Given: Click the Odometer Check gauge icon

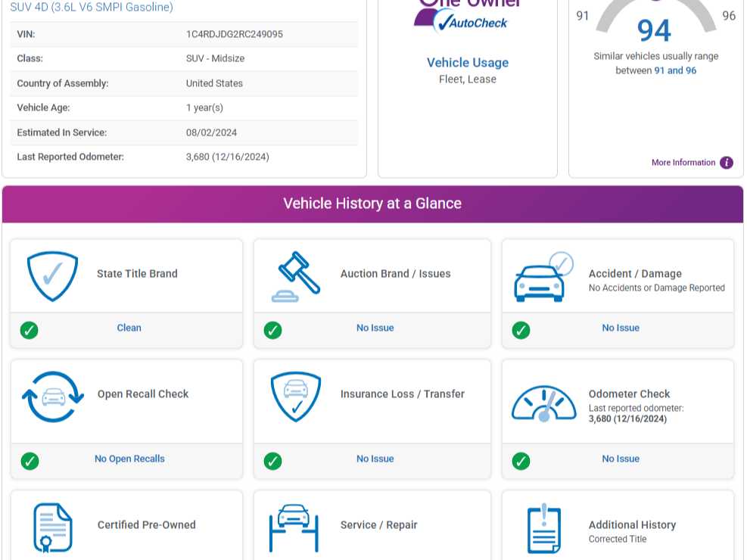Looking at the screenshot, I should [x=543, y=404].
